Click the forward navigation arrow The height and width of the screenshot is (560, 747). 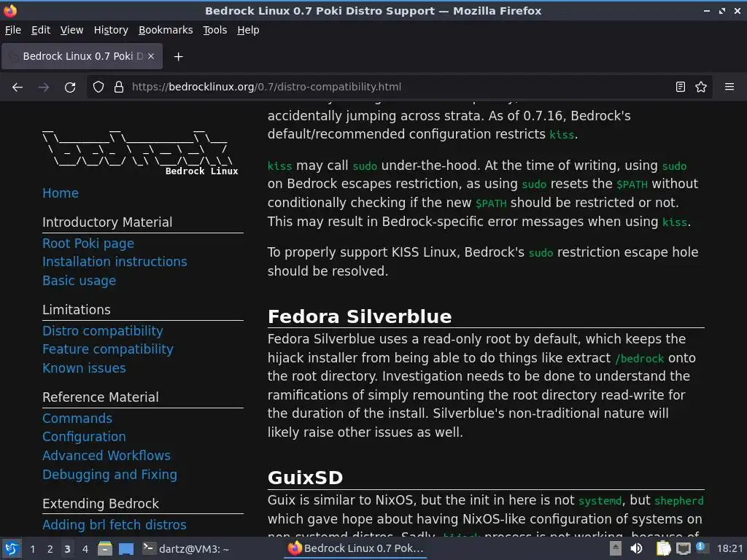(x=44, y=87)
